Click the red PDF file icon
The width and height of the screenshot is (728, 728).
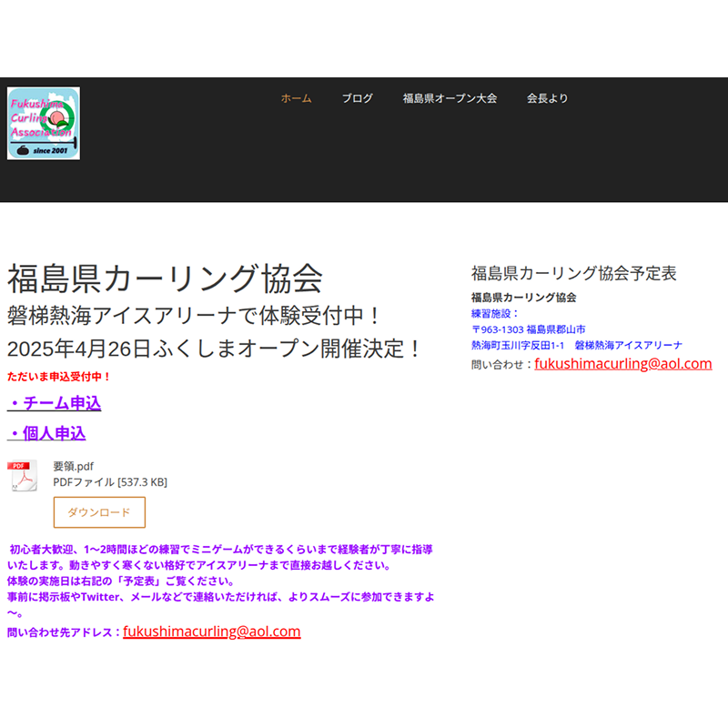click(23, 476)
